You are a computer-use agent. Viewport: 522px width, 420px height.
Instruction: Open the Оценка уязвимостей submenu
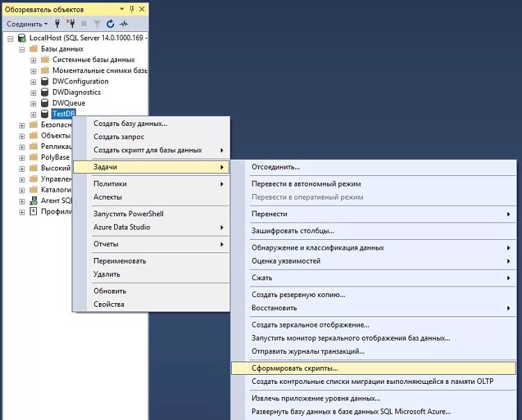click(373, 261)
